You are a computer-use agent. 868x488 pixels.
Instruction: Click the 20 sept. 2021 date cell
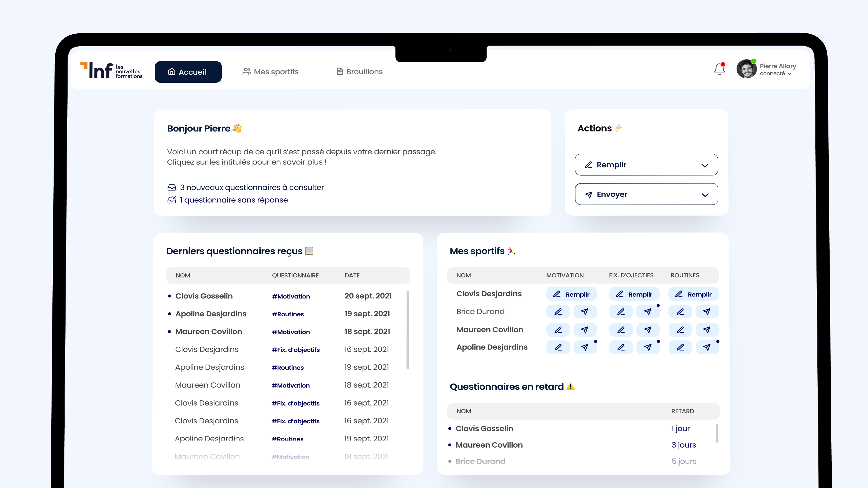[x=368, y=296]
